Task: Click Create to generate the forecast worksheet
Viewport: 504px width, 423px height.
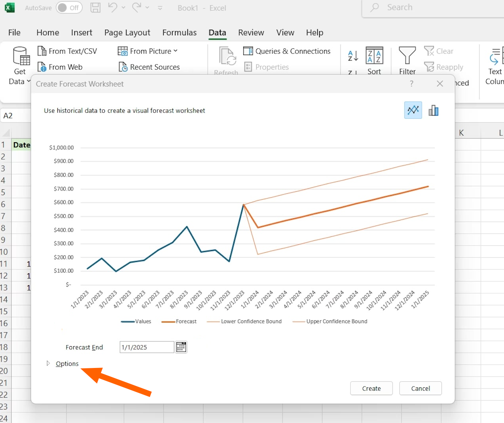Action: pyautogui.click(x=371, y=388)
